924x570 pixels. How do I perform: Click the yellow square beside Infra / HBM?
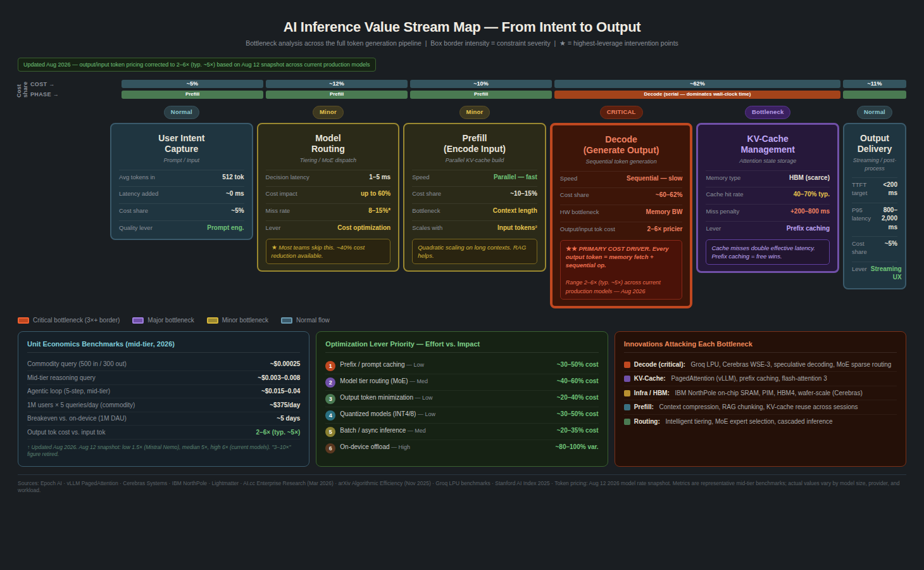click(x=627, y=393)
